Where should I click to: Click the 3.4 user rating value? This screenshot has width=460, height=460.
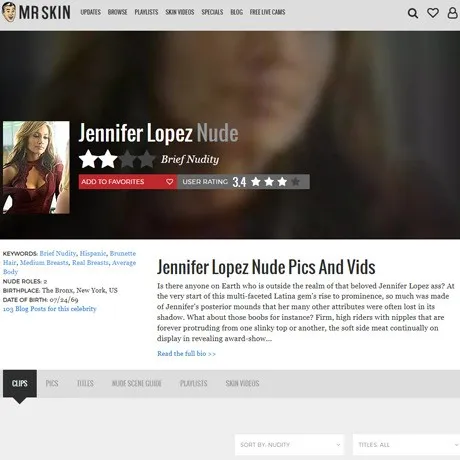[x=239, y=182]
